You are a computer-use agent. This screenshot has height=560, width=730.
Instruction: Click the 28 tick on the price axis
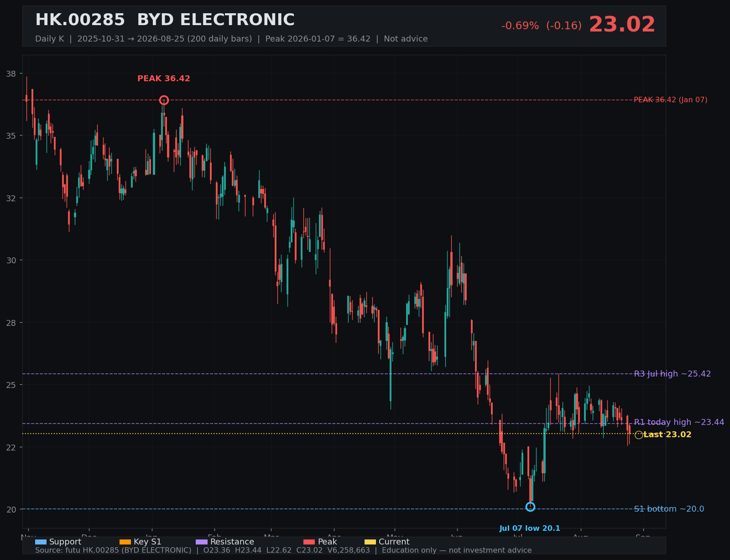tap(12, 323)
